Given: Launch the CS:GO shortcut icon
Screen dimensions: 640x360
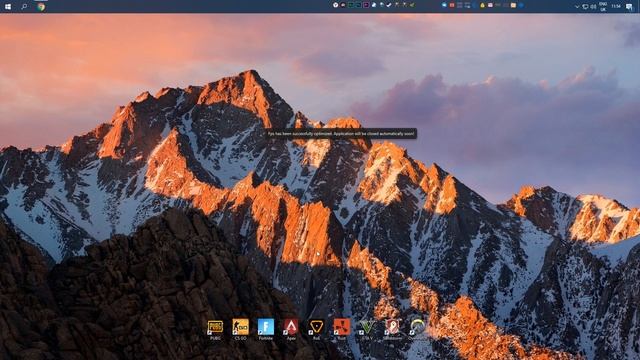Looking at the screenshot, I should point(240,329).
